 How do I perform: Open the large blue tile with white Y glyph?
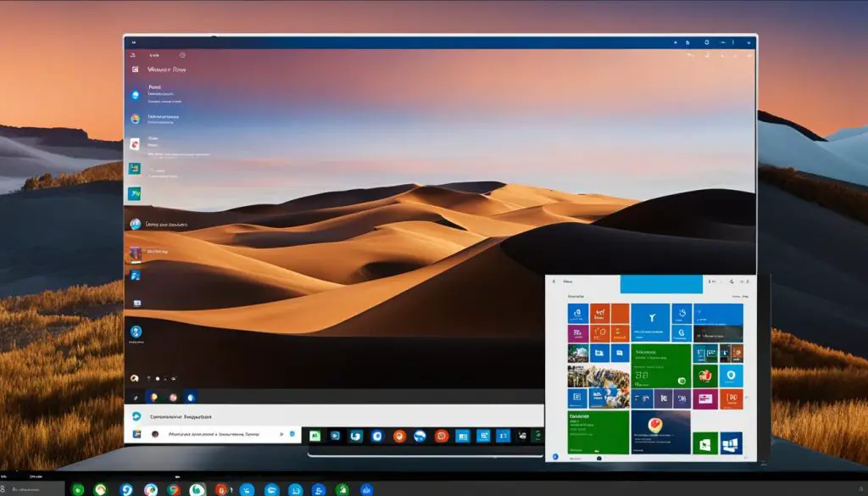650,322
